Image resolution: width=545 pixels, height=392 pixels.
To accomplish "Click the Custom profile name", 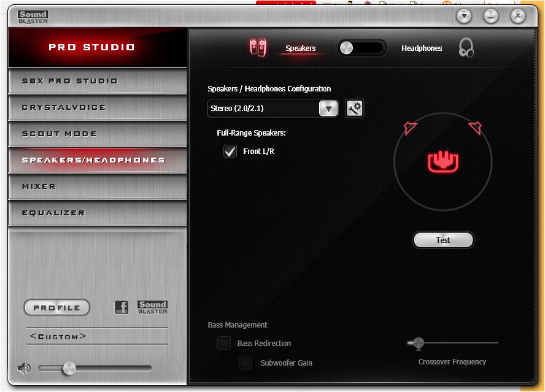I will [58, 336].
